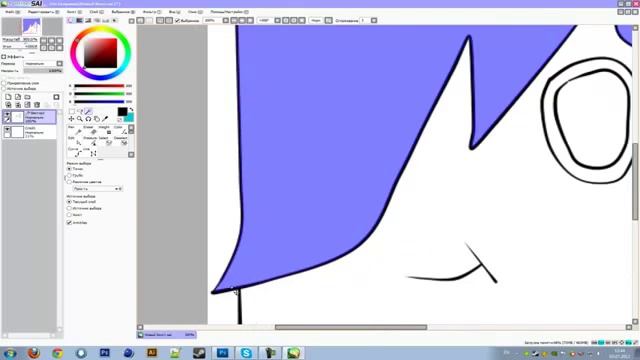
Task: Click the vertical canvas scrollbar
Action: coord(636,182)
